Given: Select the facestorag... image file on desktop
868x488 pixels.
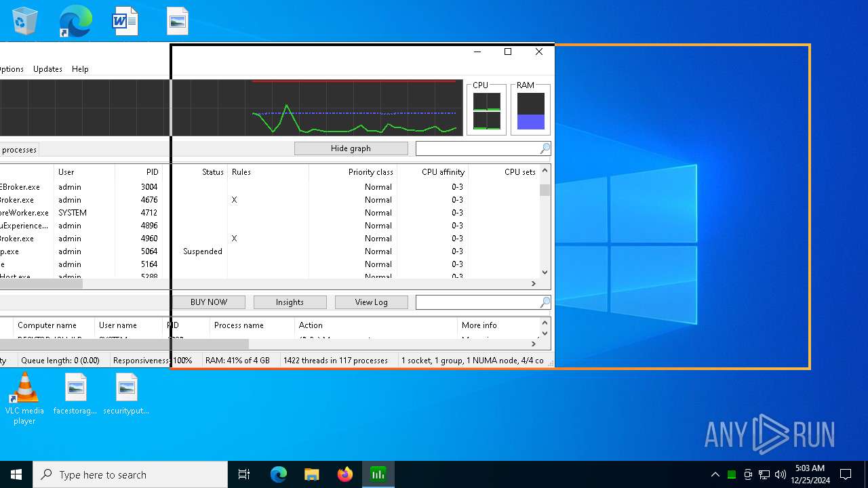Looking at the screenshot, I should point(75,394).
